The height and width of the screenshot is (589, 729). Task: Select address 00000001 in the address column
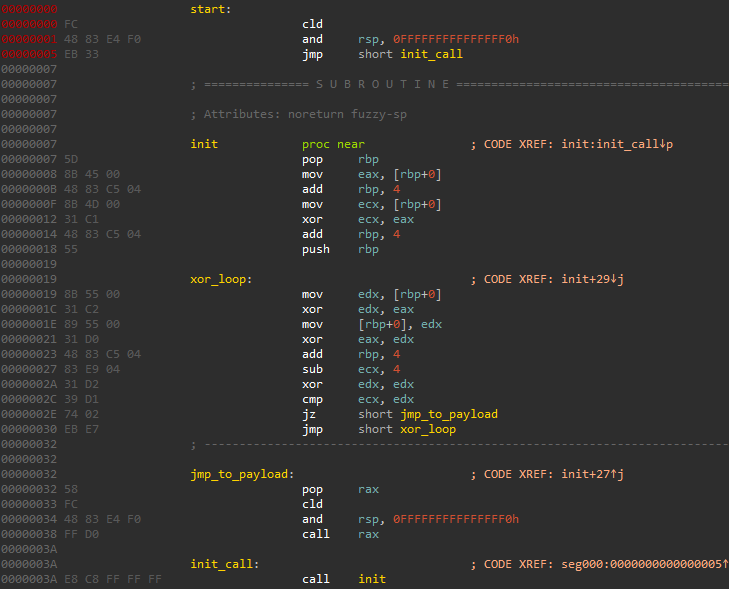tap(29, 40)
